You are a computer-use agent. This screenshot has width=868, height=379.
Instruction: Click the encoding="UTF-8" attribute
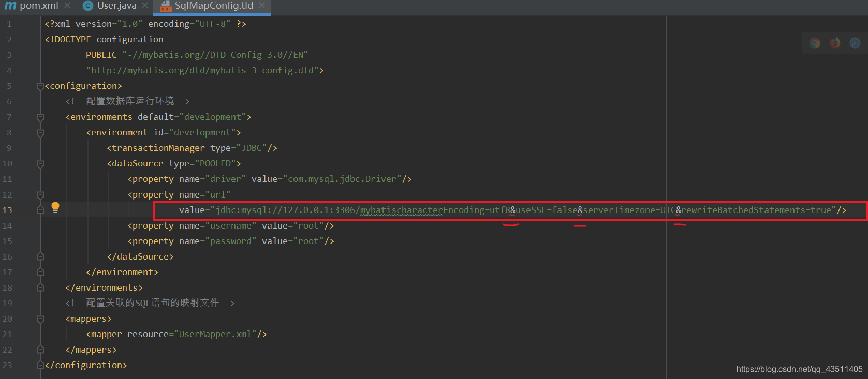coord(189,24)
